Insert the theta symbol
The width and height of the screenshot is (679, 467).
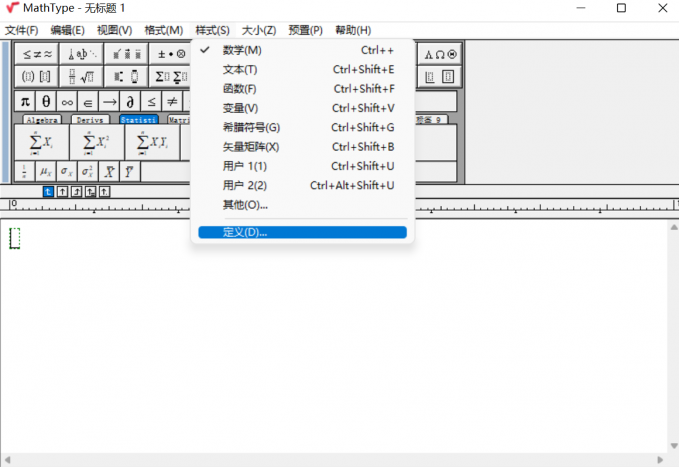click(x=46, y=102)
